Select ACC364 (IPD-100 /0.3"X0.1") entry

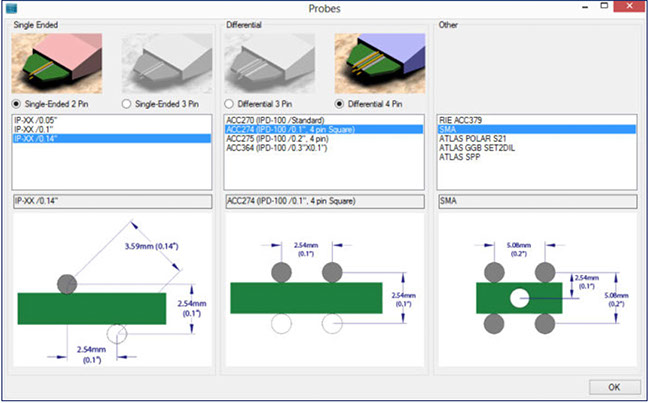278,147
